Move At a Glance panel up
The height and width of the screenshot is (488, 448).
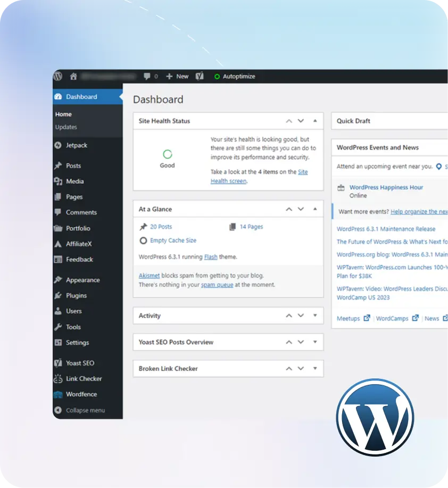click(289, 209)
